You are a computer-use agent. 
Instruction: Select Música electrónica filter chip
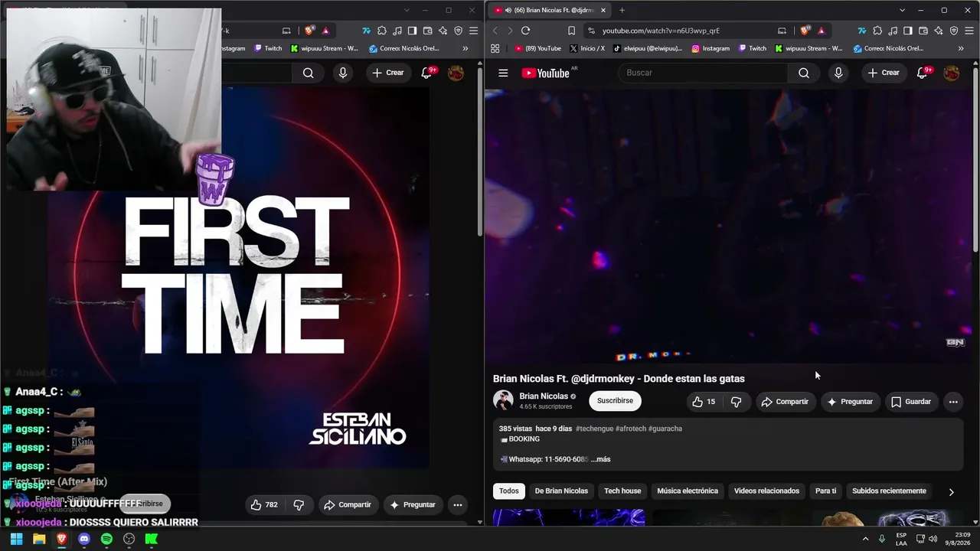tap(688, 491)
